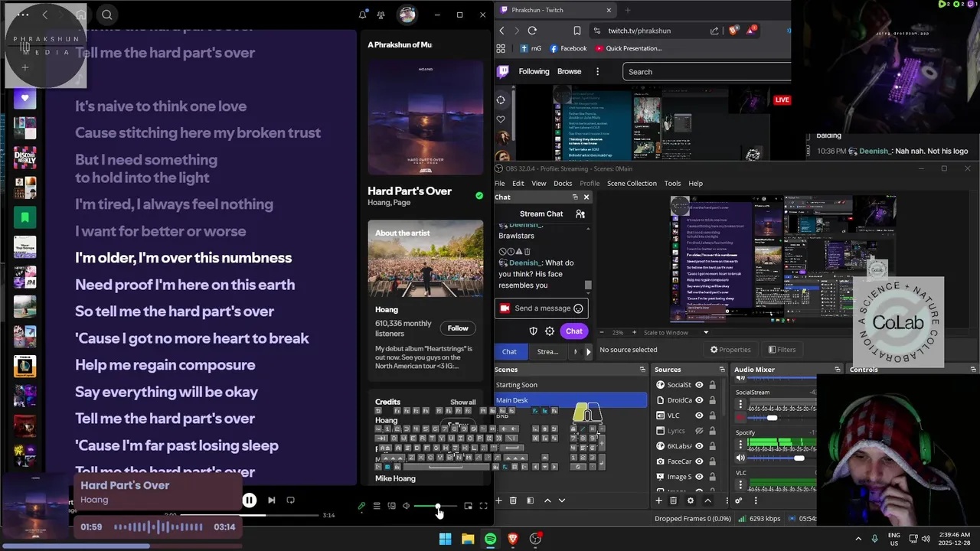Hide the SocialSt source
Screen dimensions: 980x551
point(699,385)
